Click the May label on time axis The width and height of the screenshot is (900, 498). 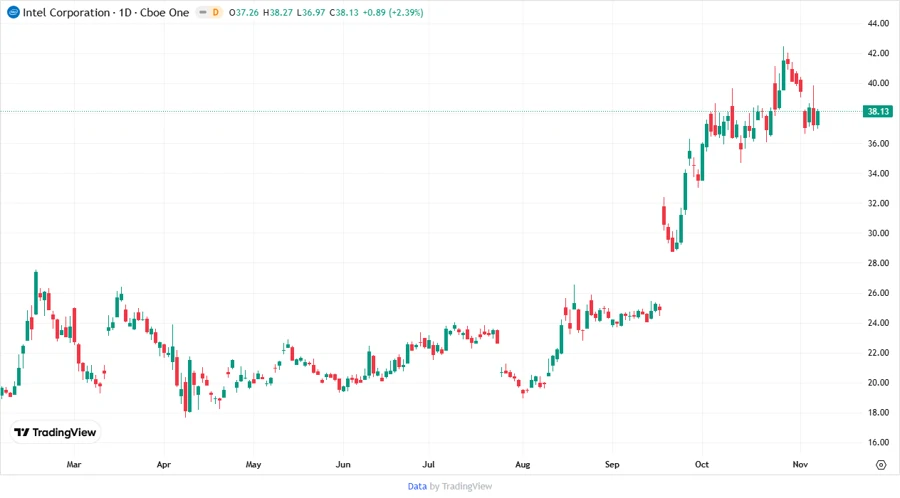[253, 464]
